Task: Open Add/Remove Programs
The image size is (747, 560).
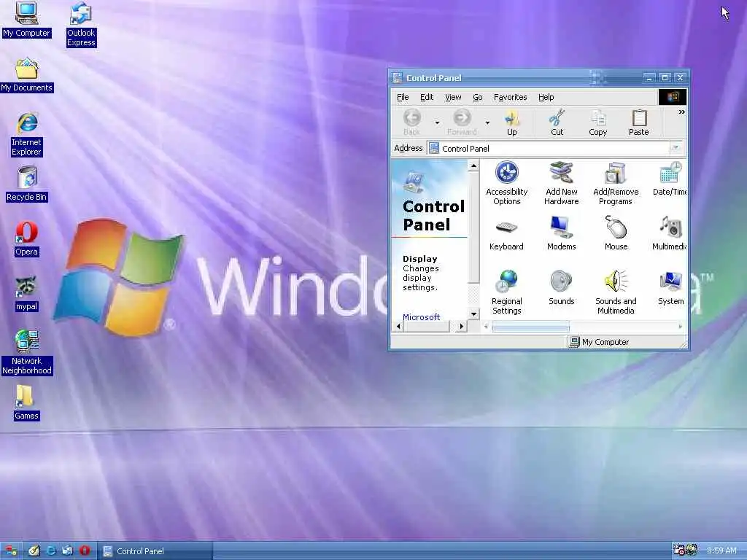Action: [616, 183]
